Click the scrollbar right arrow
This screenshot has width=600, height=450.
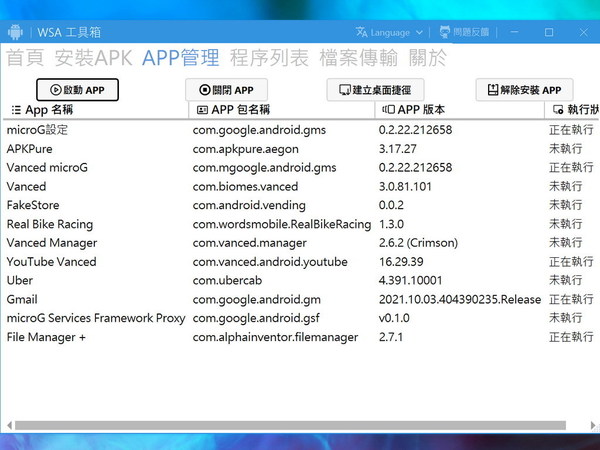click(593, 425)
